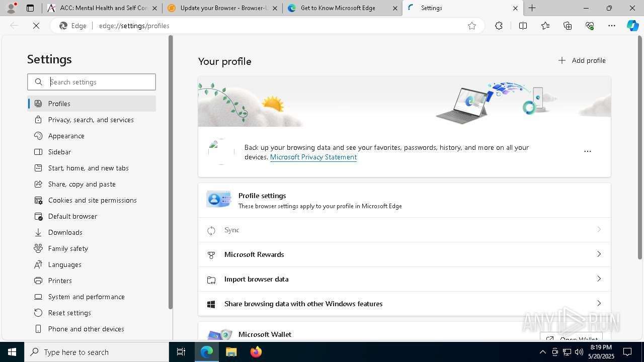Click the Edge site identity badge

tap(73, 26)
